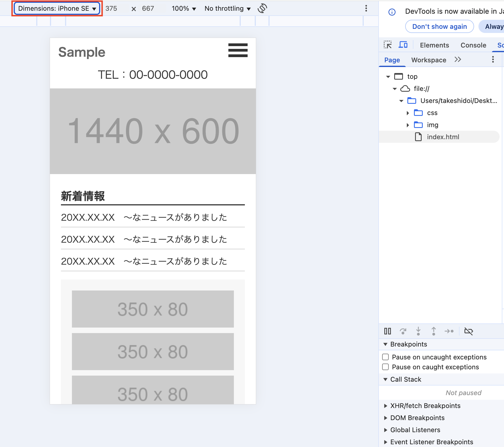Image resolution: width=504 pixels, height=447 pixels.
Task: Open the hamburger menu on Sample page
Action: 238,50
